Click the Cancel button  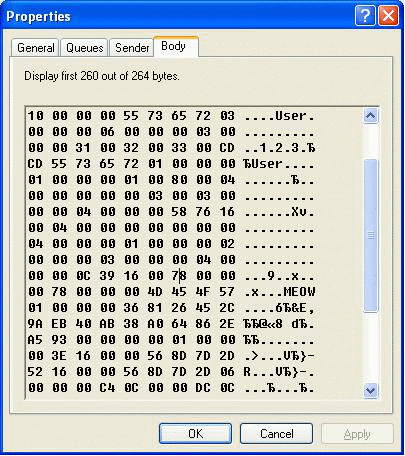(277, 434)
